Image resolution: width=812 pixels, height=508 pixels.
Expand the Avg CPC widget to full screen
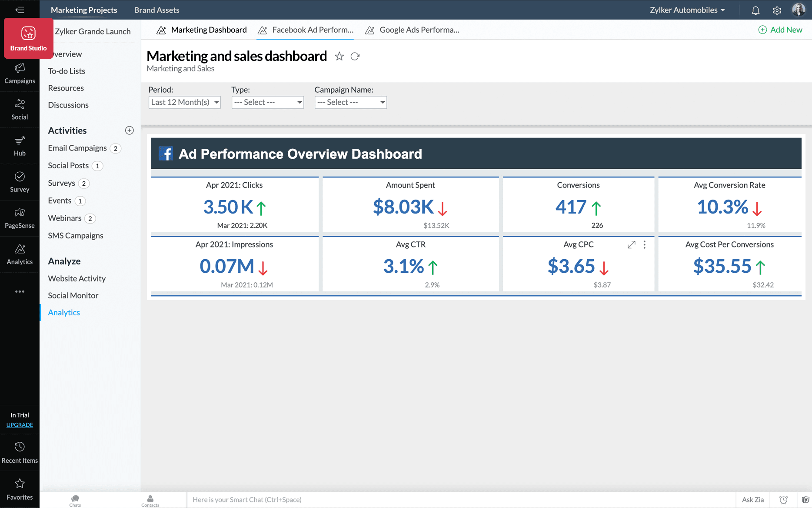coord(631,244)
